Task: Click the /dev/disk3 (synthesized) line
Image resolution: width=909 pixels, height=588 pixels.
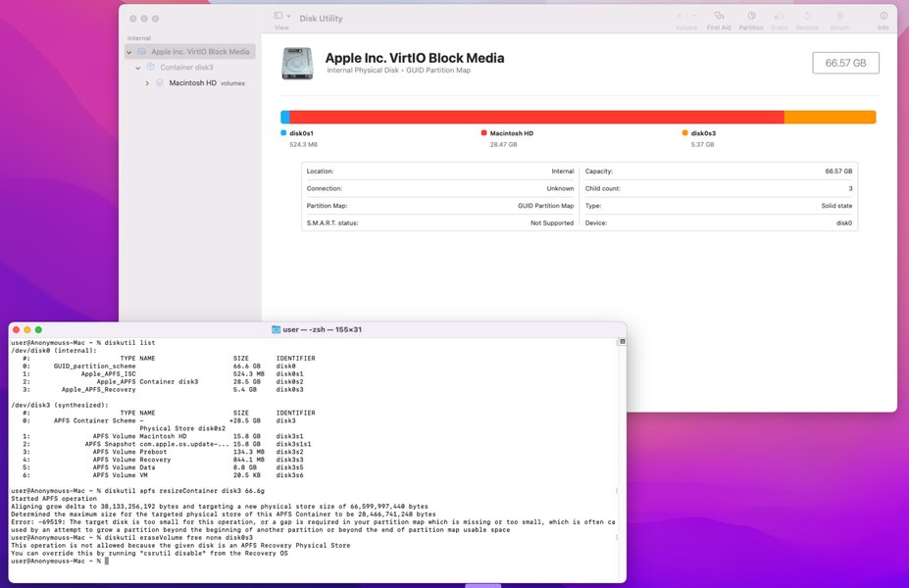Action: (x=60, y=406)
